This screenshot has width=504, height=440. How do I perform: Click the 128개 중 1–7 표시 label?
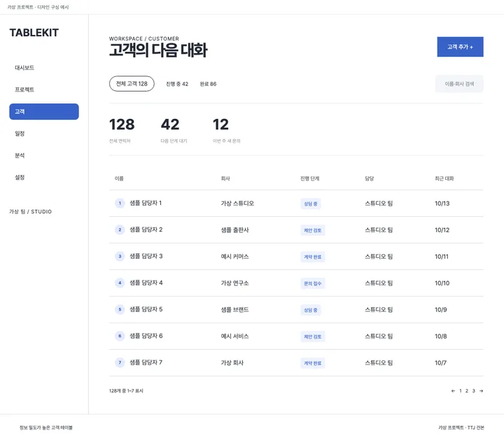pos(126,391)
